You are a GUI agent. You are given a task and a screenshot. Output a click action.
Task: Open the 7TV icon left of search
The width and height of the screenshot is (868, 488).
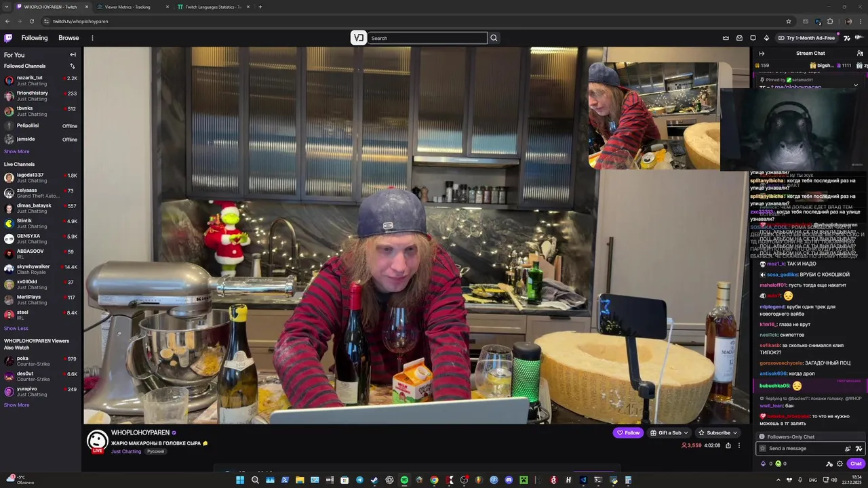(x=359, y=38)
